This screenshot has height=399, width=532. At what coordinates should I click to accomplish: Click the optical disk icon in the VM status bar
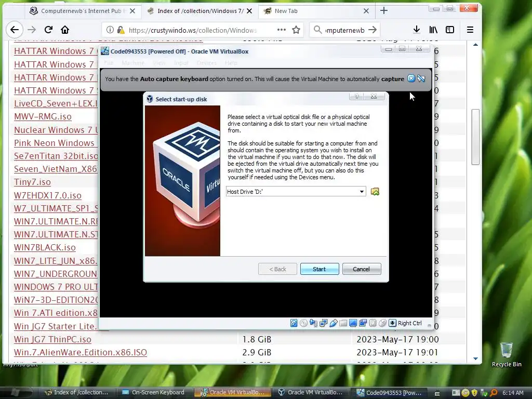pyautogui.click(x=303, y=323)
